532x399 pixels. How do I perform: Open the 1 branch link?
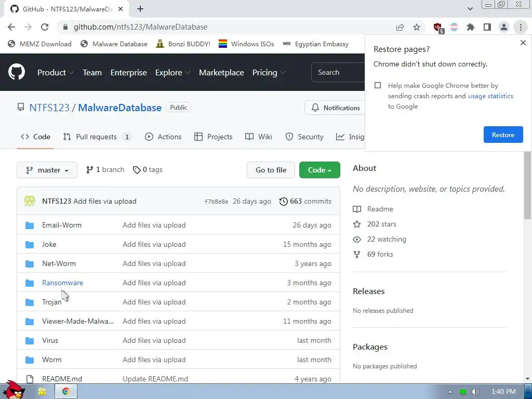click(105, 170)
